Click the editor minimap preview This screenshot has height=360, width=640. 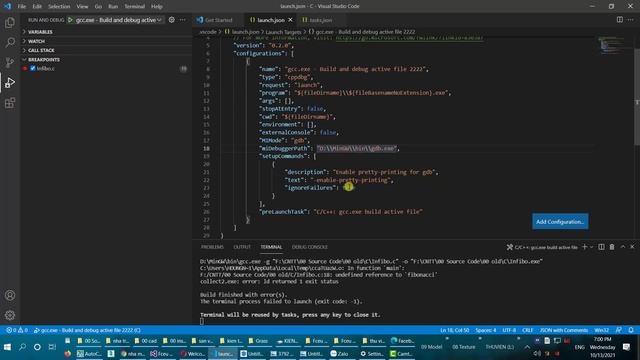click(x=612, y=45)
